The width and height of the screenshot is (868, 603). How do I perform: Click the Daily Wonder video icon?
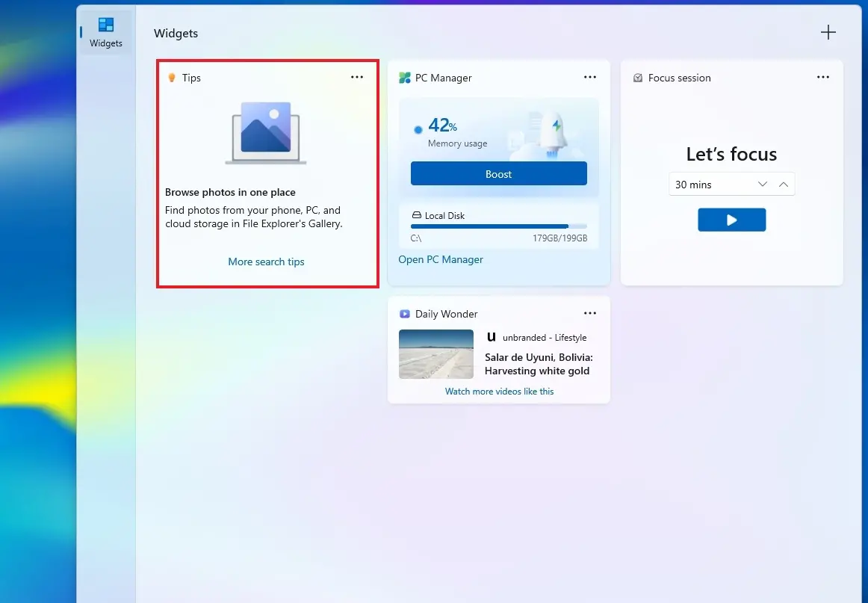click(x=405, y=314)
